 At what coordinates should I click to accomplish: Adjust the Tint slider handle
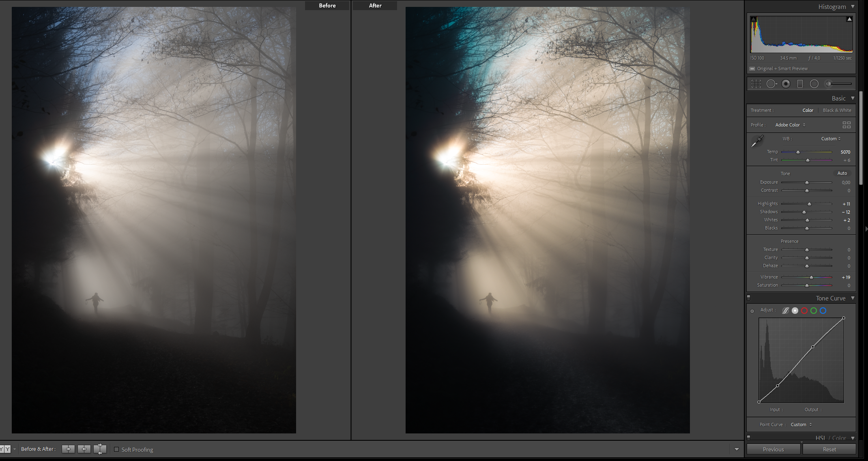pos(808,160)
